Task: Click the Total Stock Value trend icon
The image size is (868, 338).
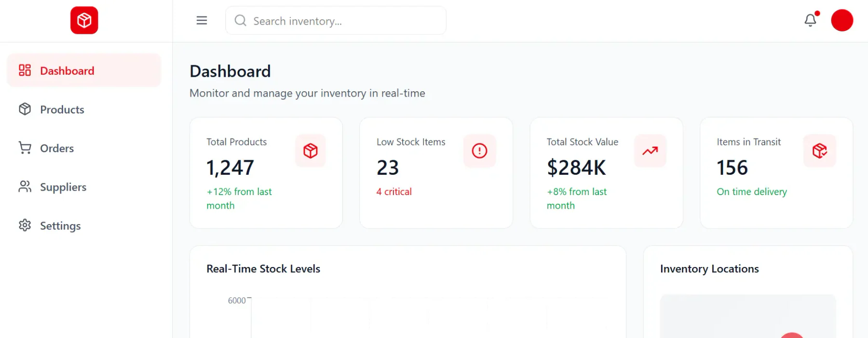Action: [650, 151]
